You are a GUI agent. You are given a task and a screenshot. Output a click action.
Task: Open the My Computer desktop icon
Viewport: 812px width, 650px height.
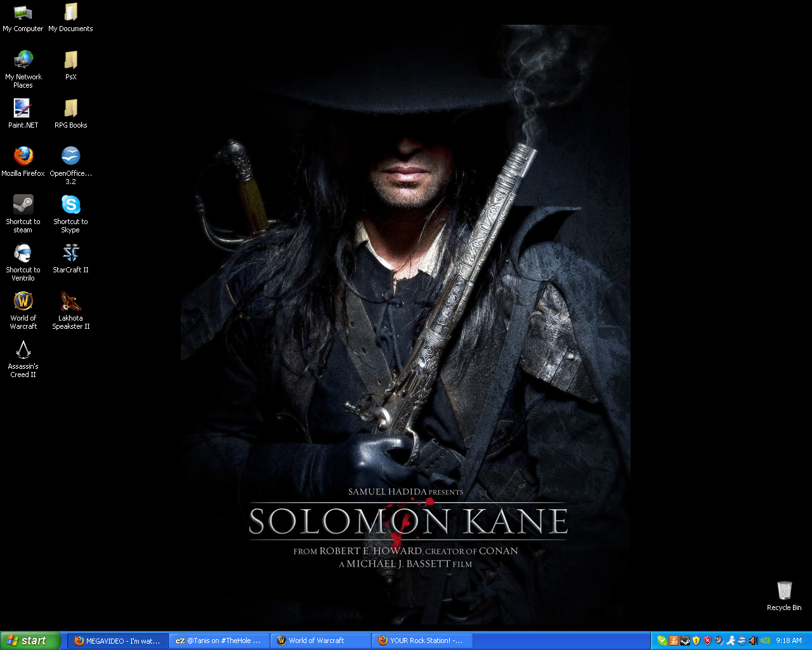click(23, 18)
